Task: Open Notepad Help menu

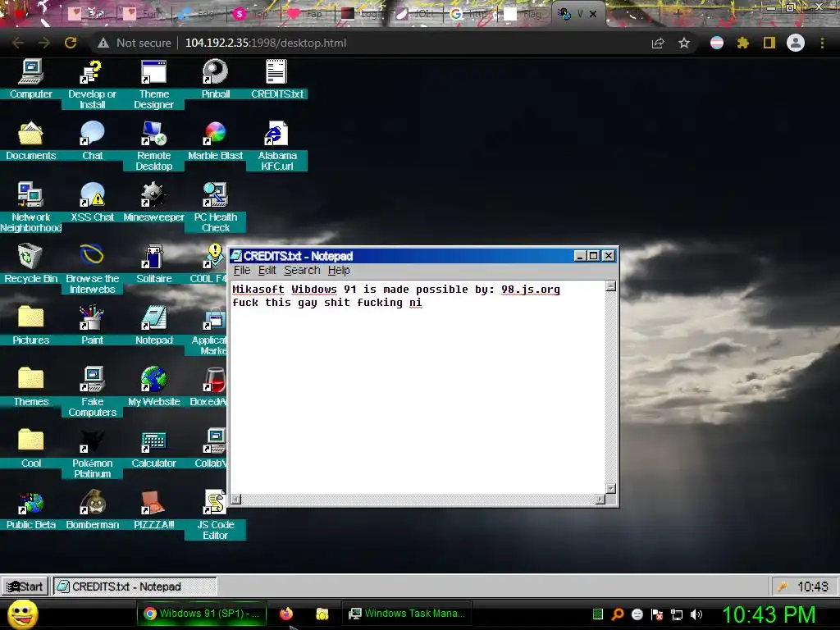Action: [339, 270]
